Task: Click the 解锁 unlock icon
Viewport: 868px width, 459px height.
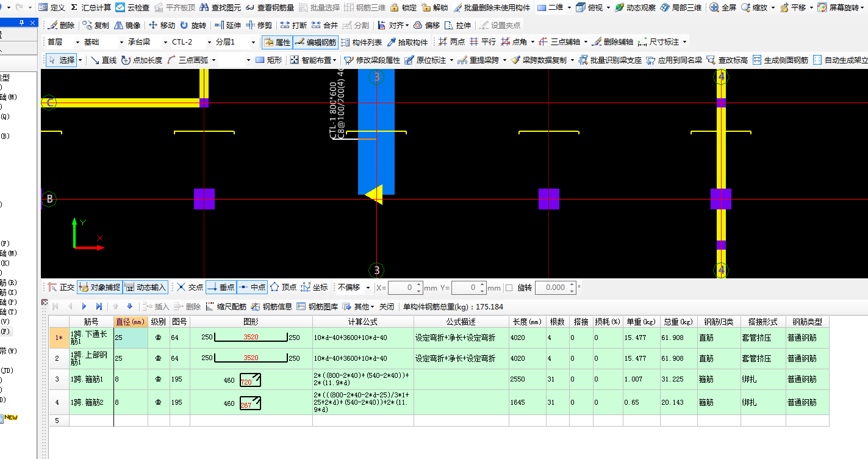Action: pyautogui.click(x=434, y=7)
